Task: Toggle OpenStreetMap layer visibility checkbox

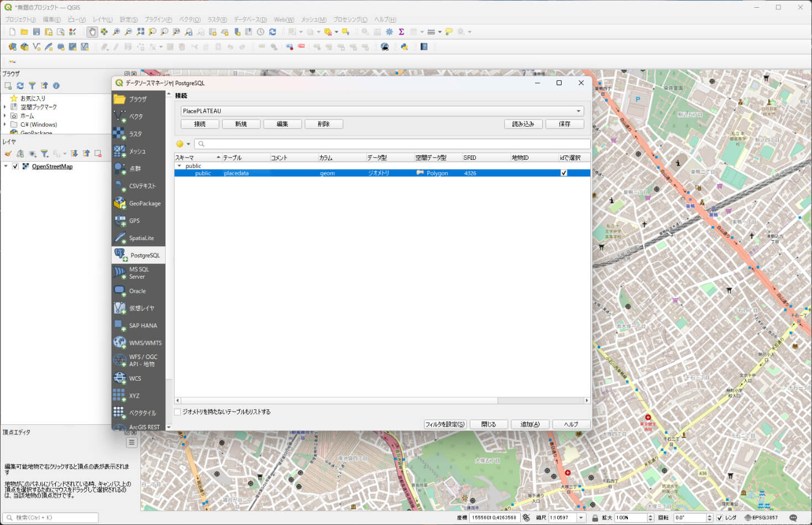Action: pyautogui.click(x=15, y=167)
